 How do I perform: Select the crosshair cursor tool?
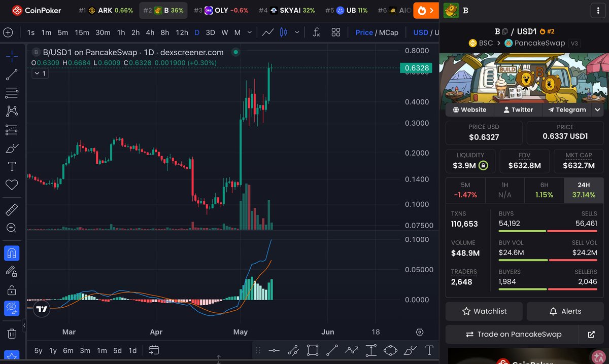(12, 56)
